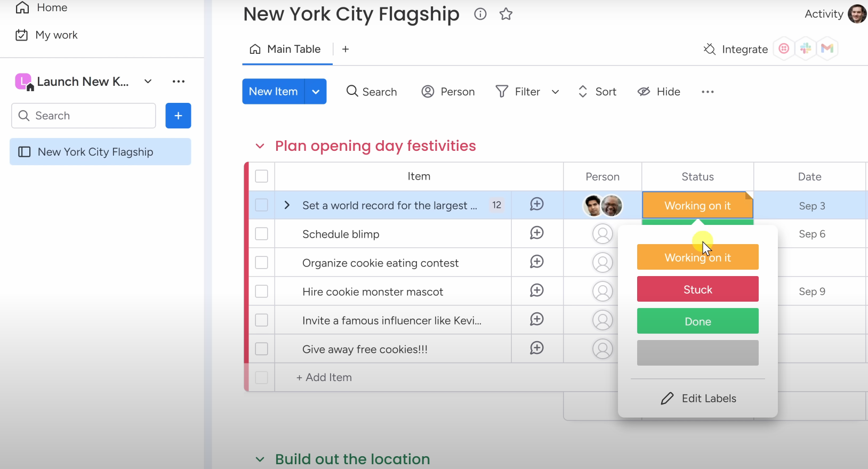Check the Hire cookie monster mascot checkbox
The width and height of the screenshot is (868, 469).
pyautogui.click(x=261, y=292)
